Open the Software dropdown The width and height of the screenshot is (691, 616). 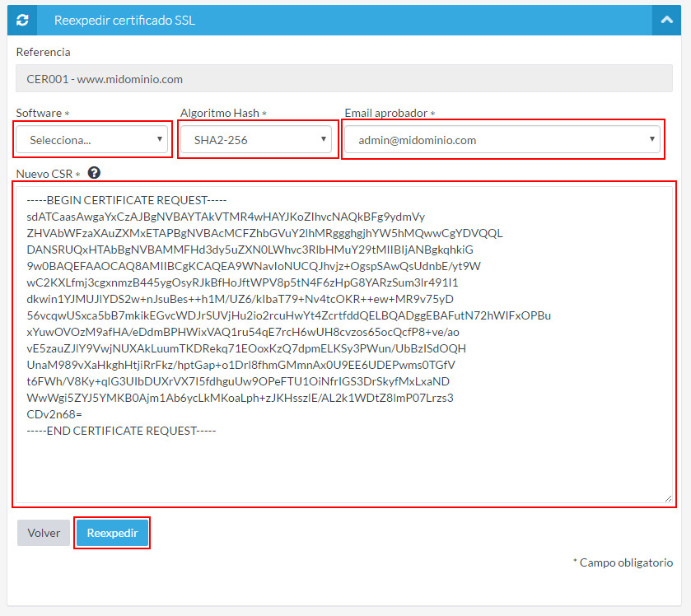click(x=93, y=140)
